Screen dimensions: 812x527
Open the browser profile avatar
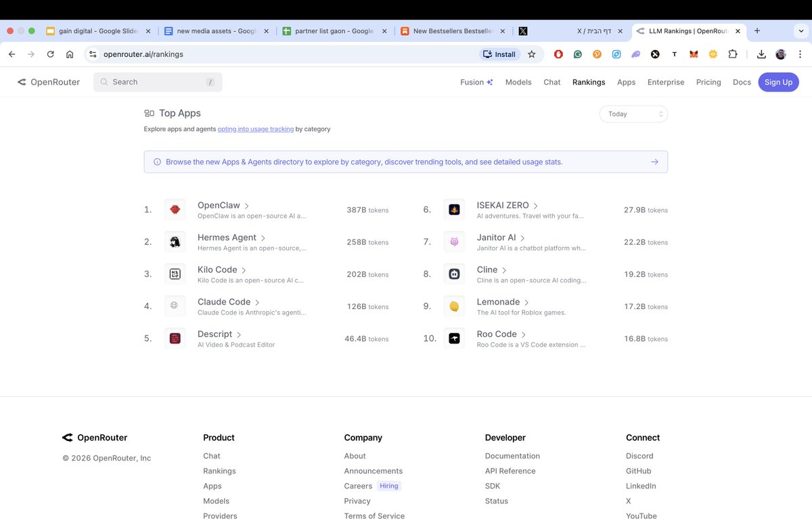[x=781, y=54]
